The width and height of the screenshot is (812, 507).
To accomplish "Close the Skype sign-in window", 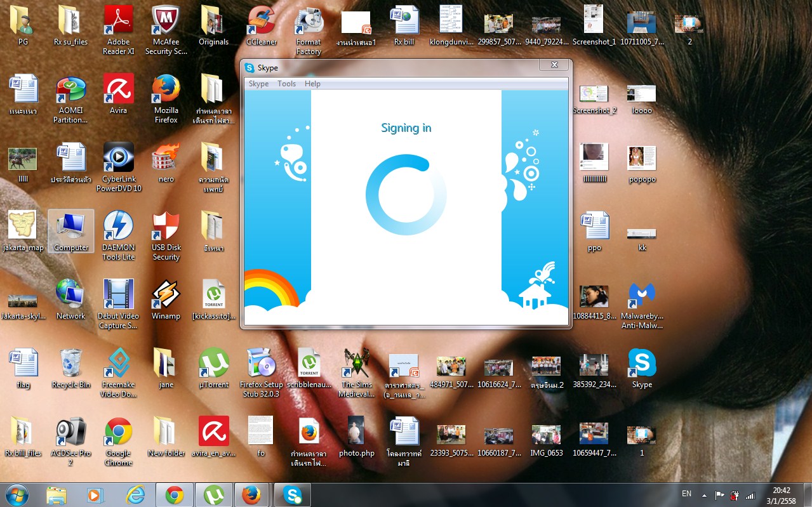I will click(x=554, y=65).
